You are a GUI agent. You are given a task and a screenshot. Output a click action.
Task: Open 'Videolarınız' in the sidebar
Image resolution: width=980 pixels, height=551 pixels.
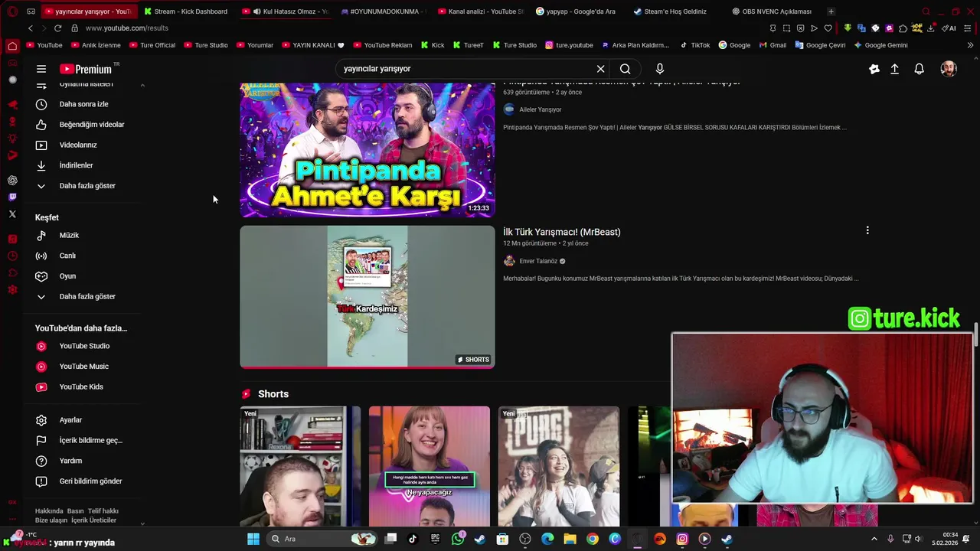[x=80, y=145]
